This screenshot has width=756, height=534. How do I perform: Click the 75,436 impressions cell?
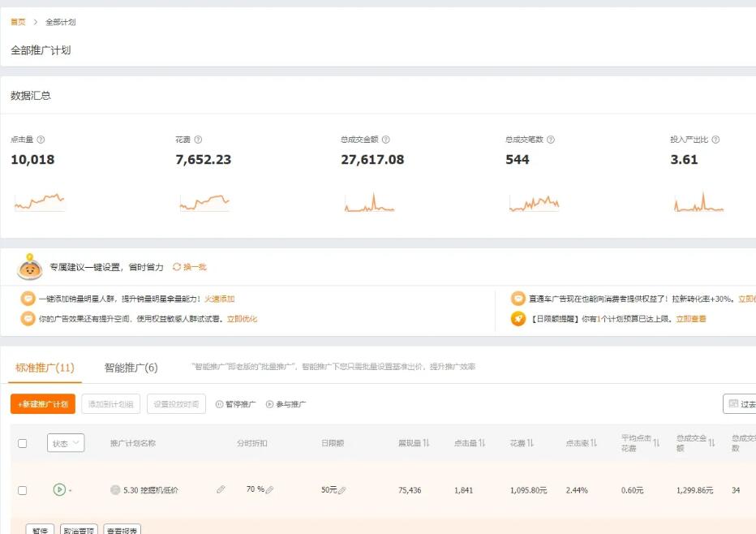click(x=410, y=490)
